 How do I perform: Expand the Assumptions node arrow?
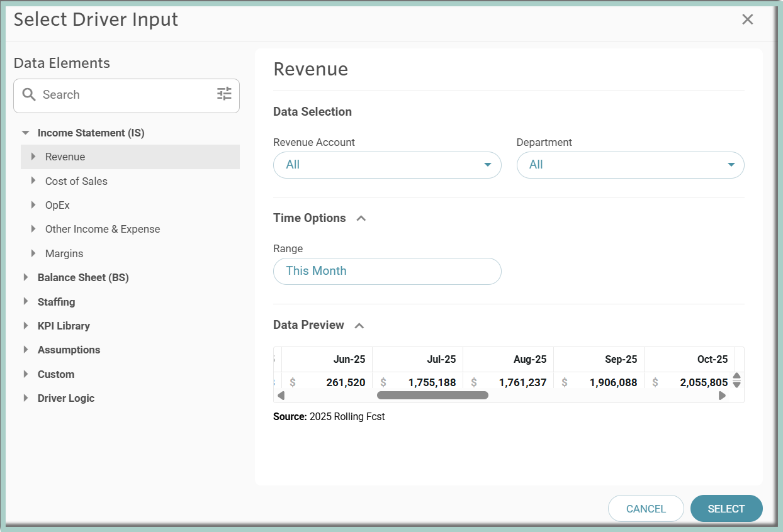[x=26, y=350]
